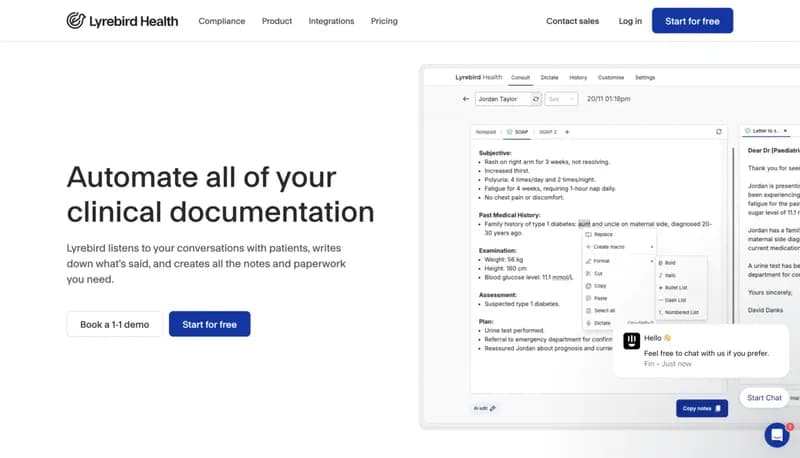Screen dimensions: 800x458
Task: Open the Compliance menu
Action: point(222,21)
